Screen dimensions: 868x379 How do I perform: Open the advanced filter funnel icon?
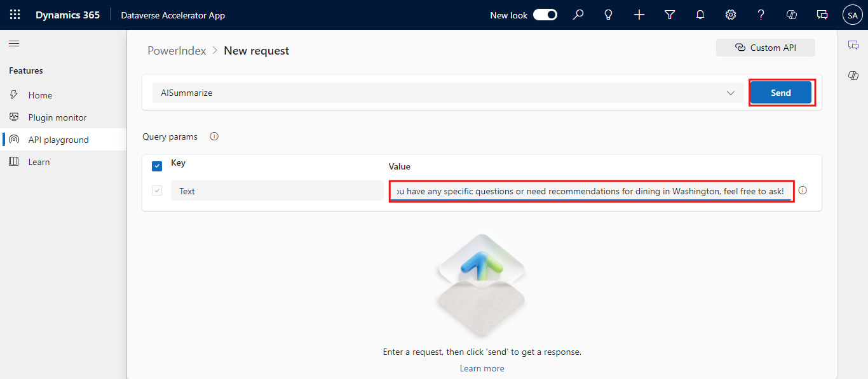click(670, 15)
